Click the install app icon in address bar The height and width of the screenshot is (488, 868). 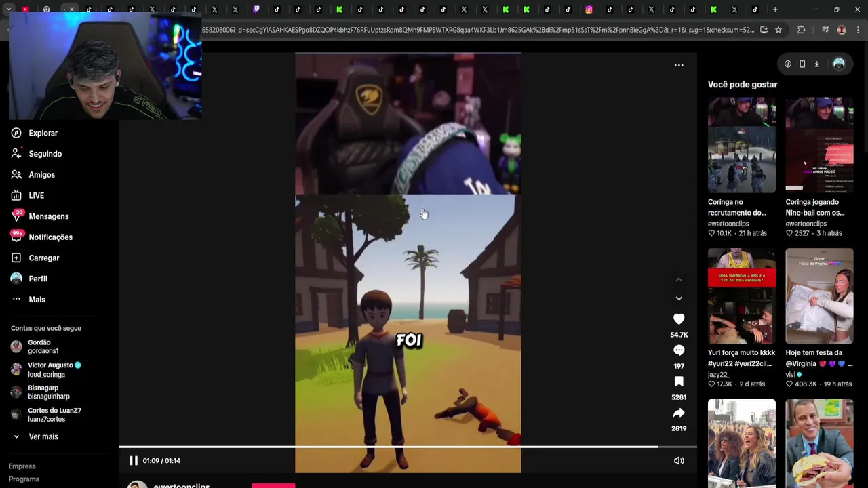coord(764,30)
